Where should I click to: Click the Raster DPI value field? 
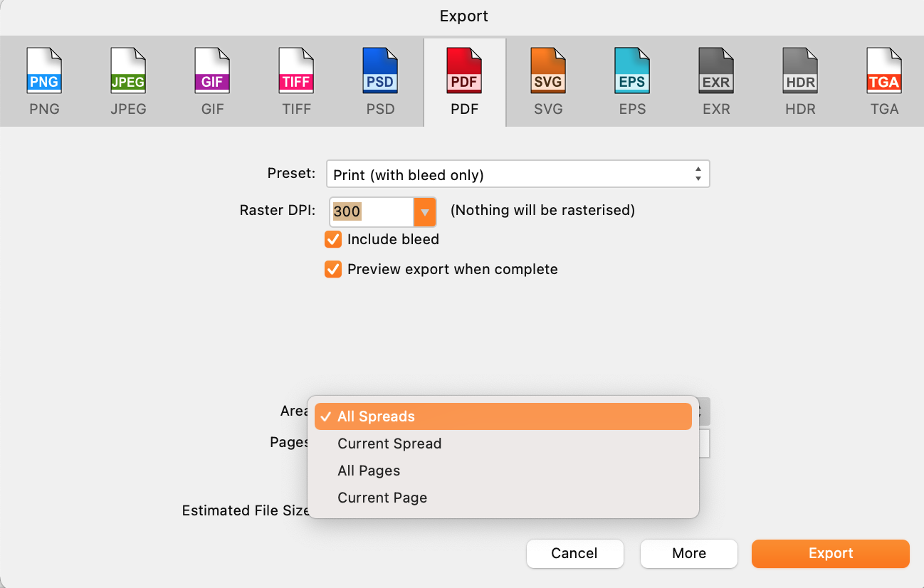click(370, 211)
